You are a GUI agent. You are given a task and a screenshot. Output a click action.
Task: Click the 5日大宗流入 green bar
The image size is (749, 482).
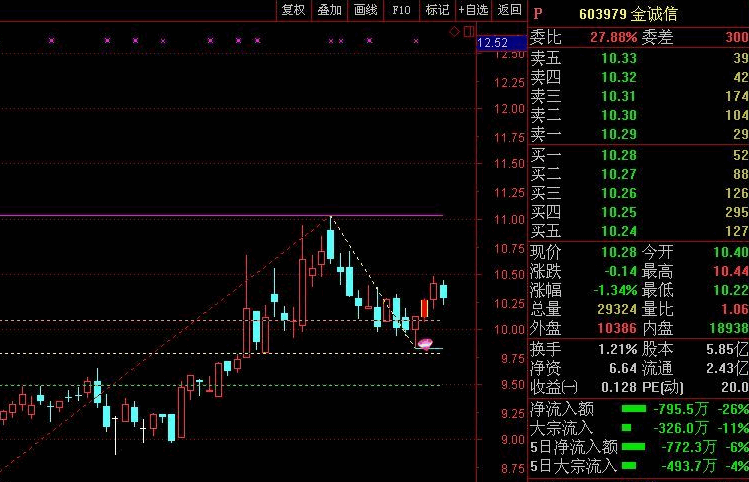pos(629,466)
